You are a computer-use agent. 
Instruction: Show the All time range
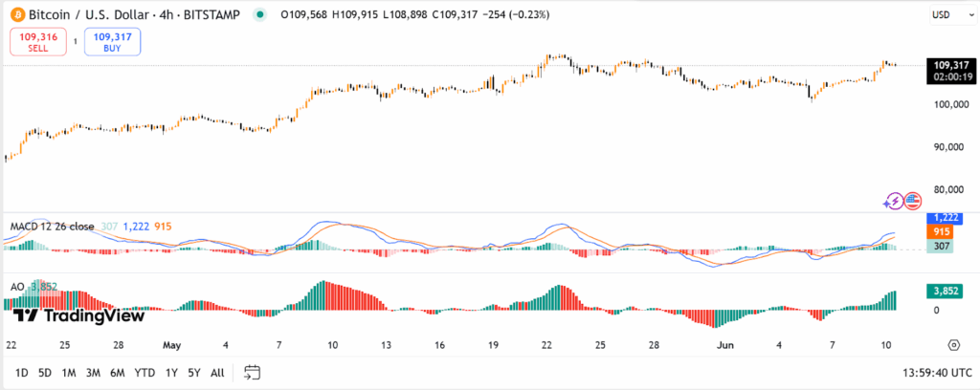[x=217, y=372]
